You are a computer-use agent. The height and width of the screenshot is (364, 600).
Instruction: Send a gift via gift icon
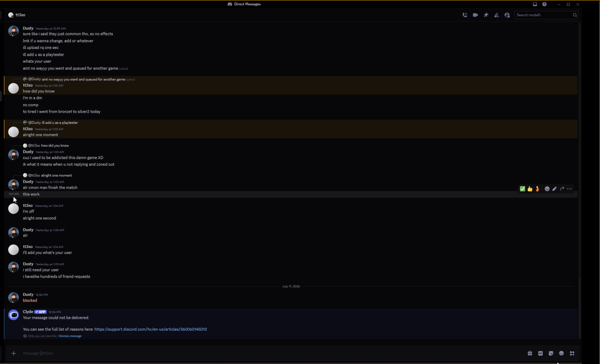(x=530, y=353)
